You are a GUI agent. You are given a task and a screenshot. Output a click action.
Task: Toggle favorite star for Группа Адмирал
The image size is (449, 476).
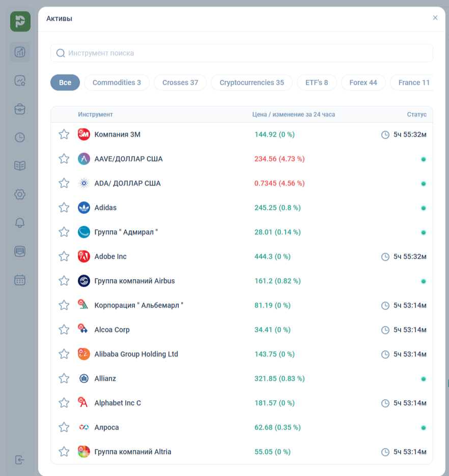pos(64,232)
